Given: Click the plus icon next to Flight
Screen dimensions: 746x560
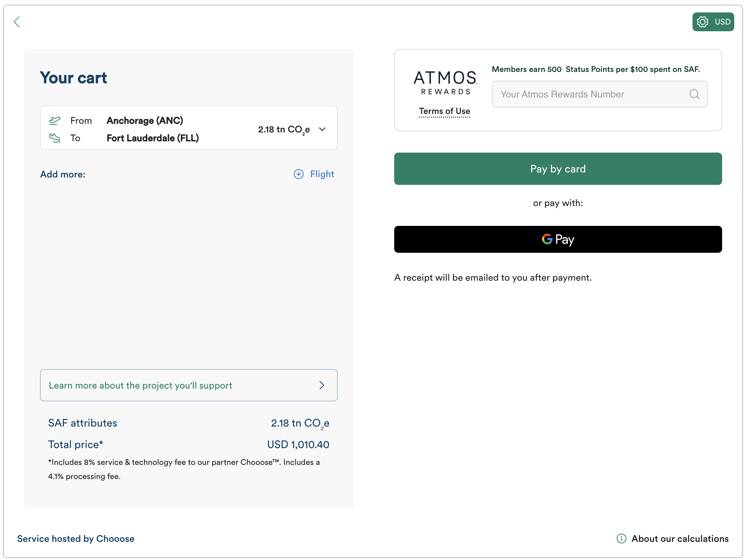Looking at the screenshot, I should click(x=298, y=174).
